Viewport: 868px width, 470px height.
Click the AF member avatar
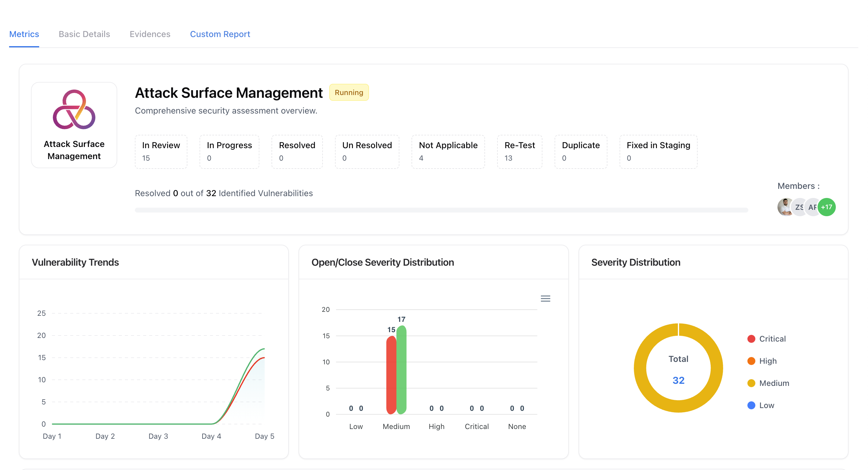tap(812, 207)
